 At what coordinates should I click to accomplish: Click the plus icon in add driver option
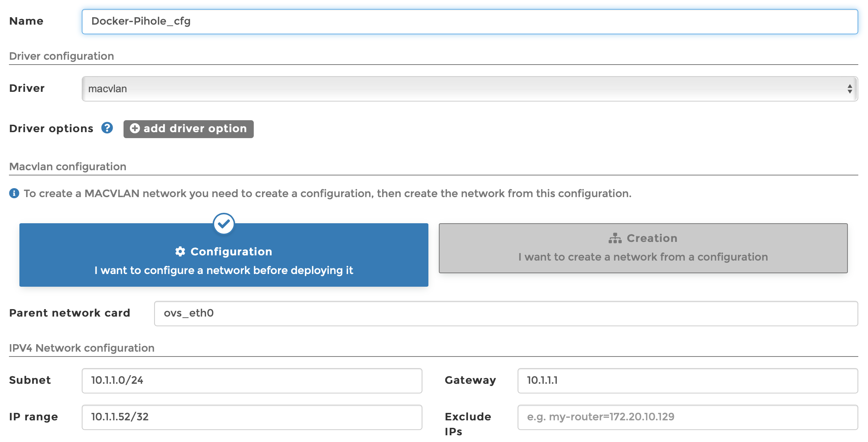click(135, 128)
